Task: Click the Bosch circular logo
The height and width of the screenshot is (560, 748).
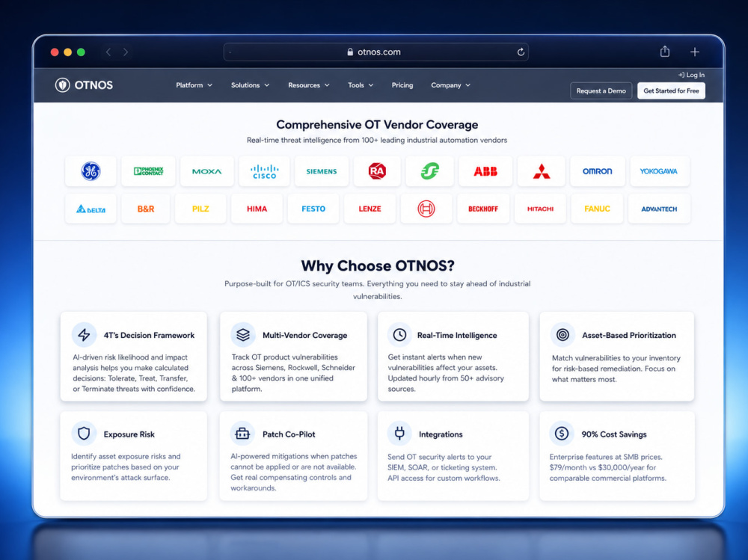Action: [426, 209]
